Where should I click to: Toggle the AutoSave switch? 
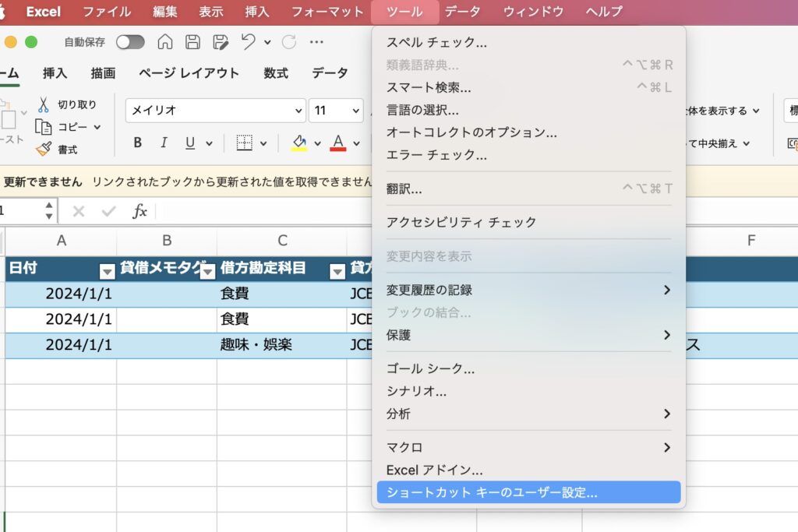tap(130, 42)
